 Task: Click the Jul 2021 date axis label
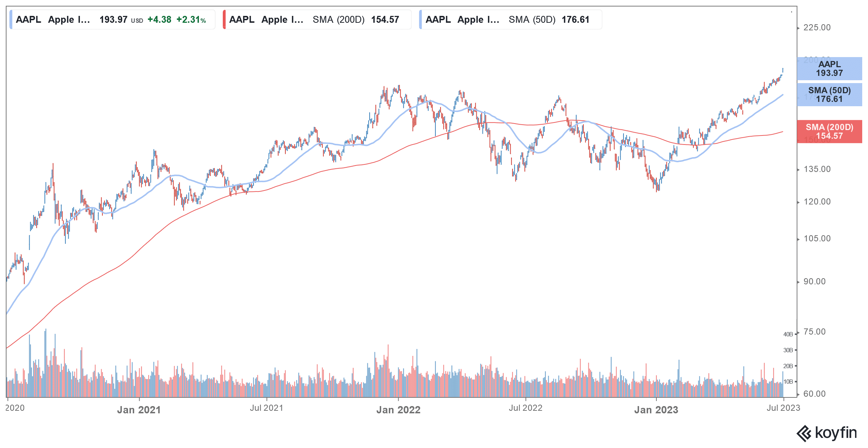[267, 408]
